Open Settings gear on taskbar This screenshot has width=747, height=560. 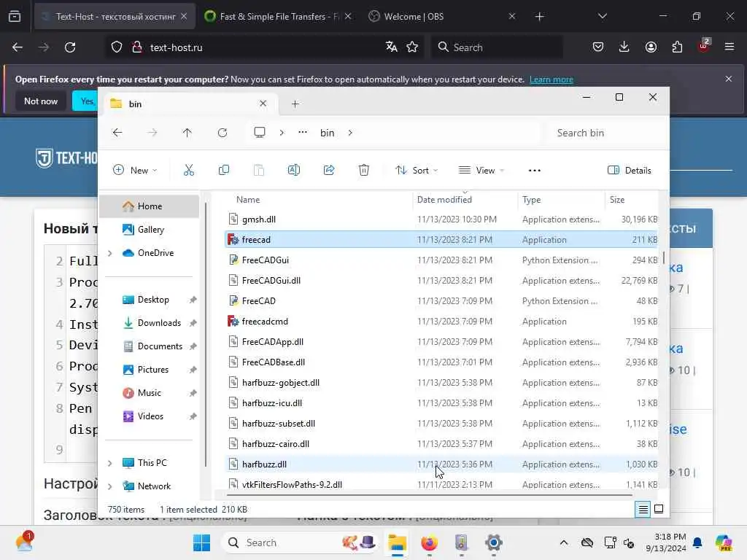[x=494, y=542]
